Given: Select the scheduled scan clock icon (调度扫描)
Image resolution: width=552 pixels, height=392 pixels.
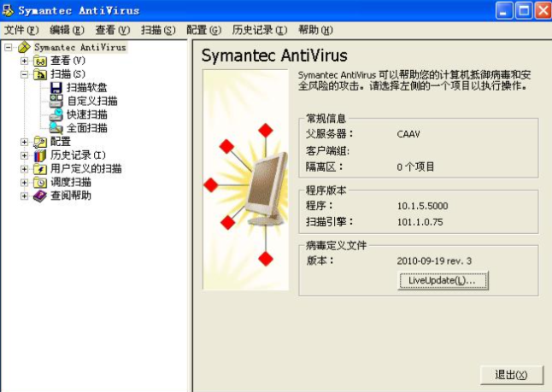Looking at the screenshot, I should 40,182.
